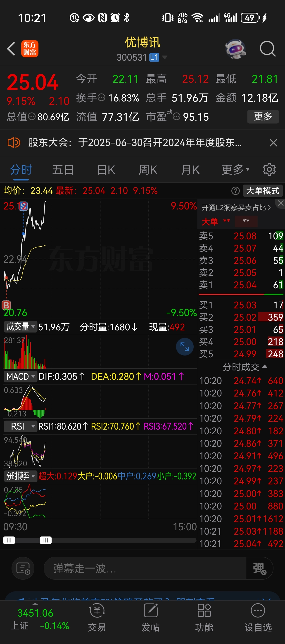Select the left timeline range handle
285x644 pixels.
click(x=9, y=541)
